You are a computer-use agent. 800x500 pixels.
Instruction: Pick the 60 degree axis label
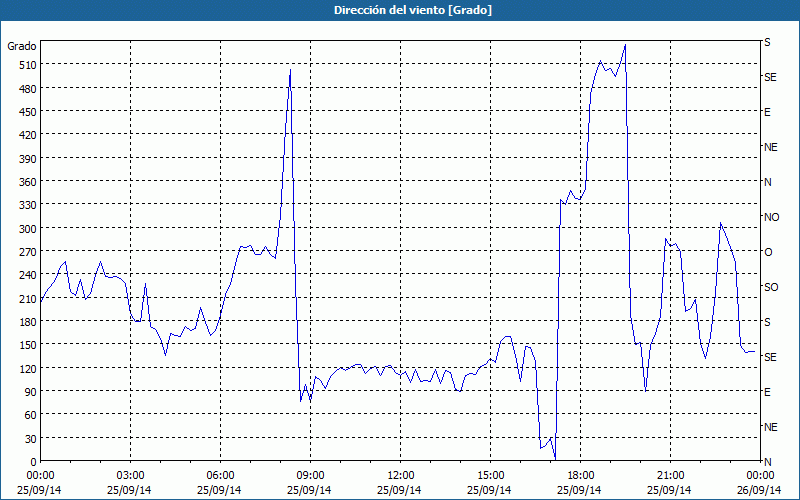tap(31, 415)
